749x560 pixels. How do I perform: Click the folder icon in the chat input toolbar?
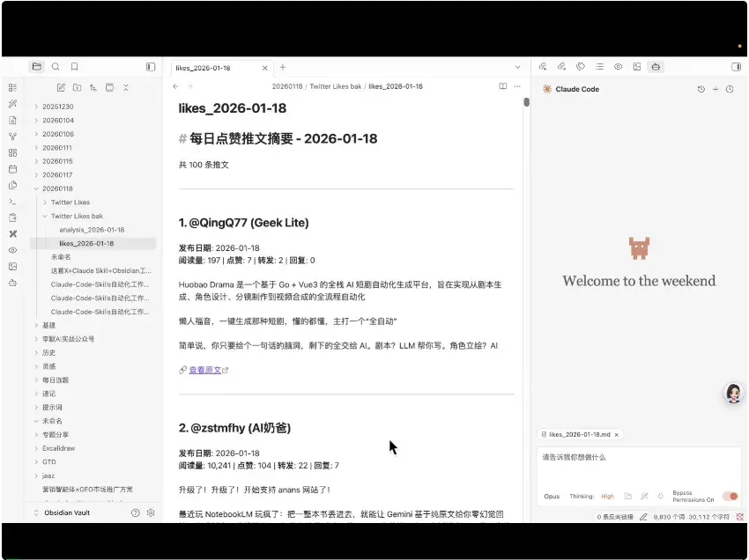point(628,497)
